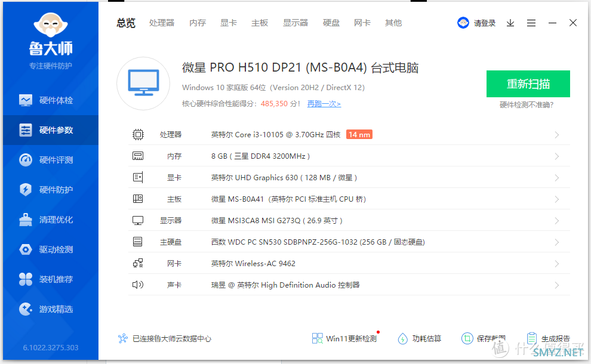Open 驱动检测 driver check
Viewport: 591px width, 364px height.
[x=51, y=249]
